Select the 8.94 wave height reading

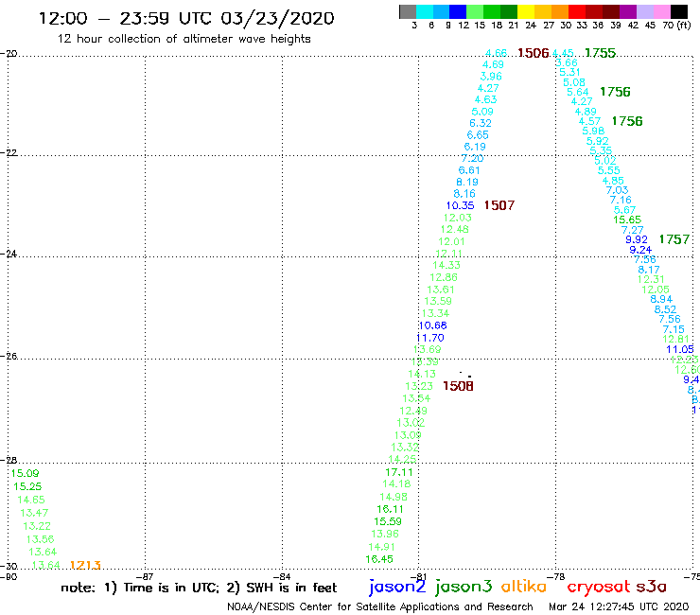[661, 299]
